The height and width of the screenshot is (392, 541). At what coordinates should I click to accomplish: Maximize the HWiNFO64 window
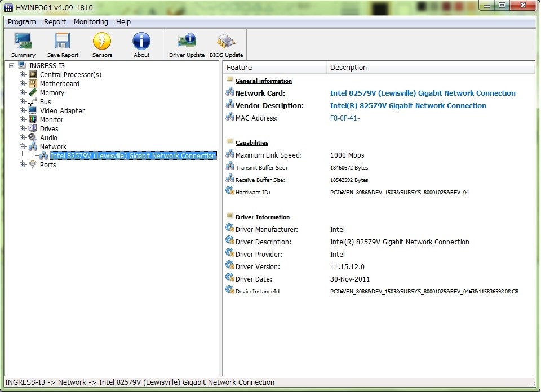tap(502, 6)
